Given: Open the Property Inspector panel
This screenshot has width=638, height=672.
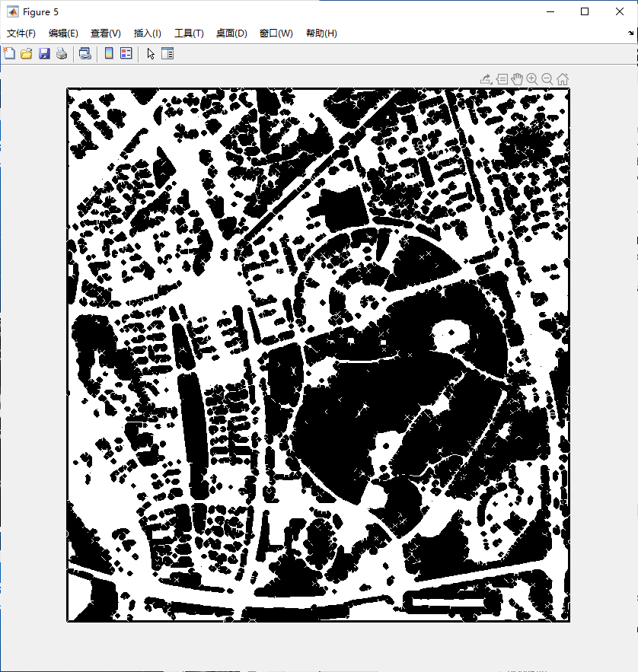Looking at the screenshot, I should (x=167, y=53).
